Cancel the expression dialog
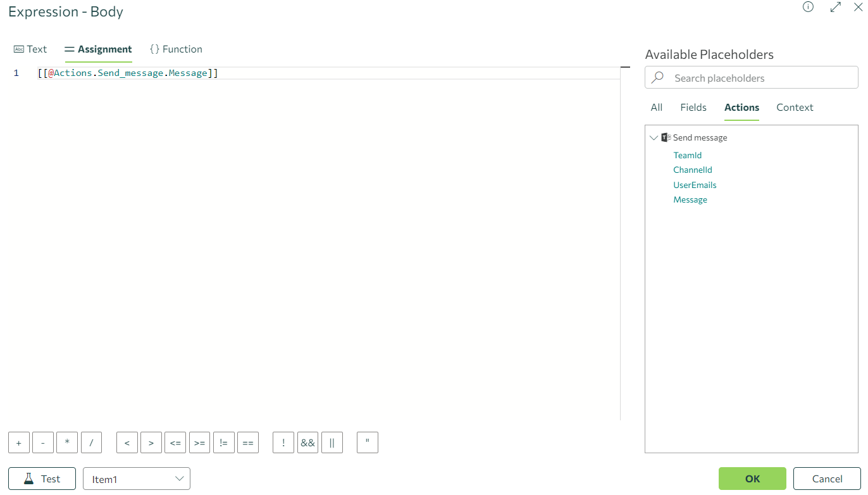The width and height of the screenshot is (868, 495). [x=827, y=479]
